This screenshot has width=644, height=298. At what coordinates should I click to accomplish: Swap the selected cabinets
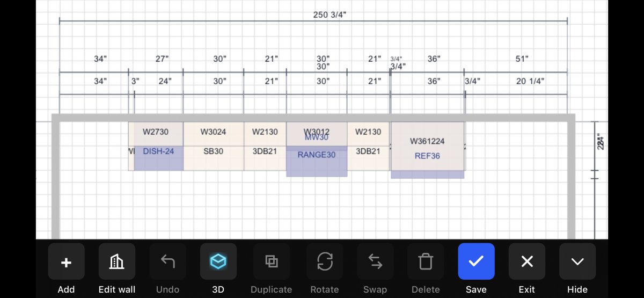(x=375, y=261)
